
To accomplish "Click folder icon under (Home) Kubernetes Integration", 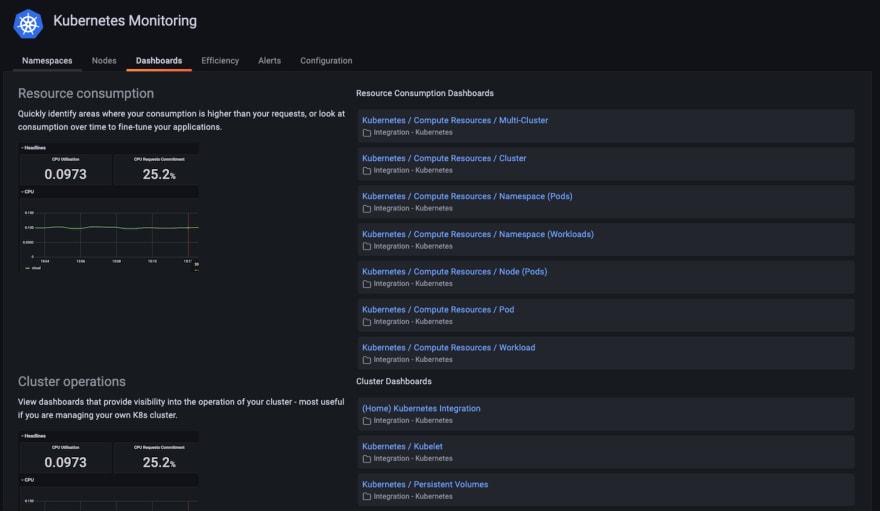I will [366, 421].
